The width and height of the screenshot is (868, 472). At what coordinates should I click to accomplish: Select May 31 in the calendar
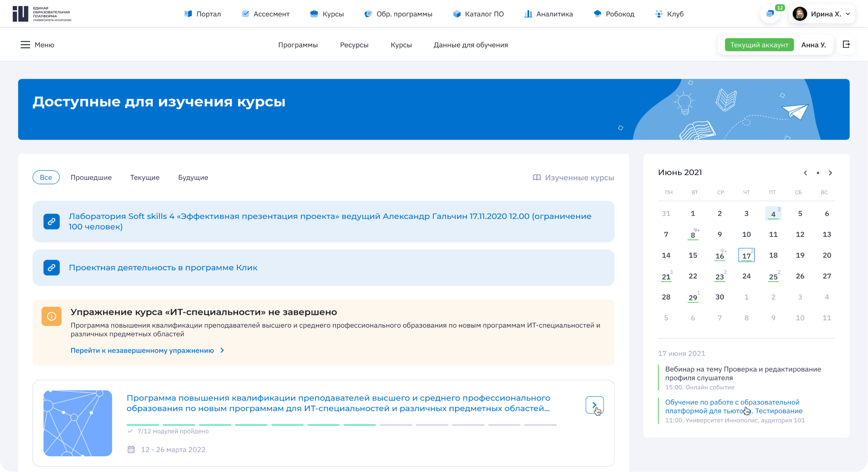(x=666, y=213)
